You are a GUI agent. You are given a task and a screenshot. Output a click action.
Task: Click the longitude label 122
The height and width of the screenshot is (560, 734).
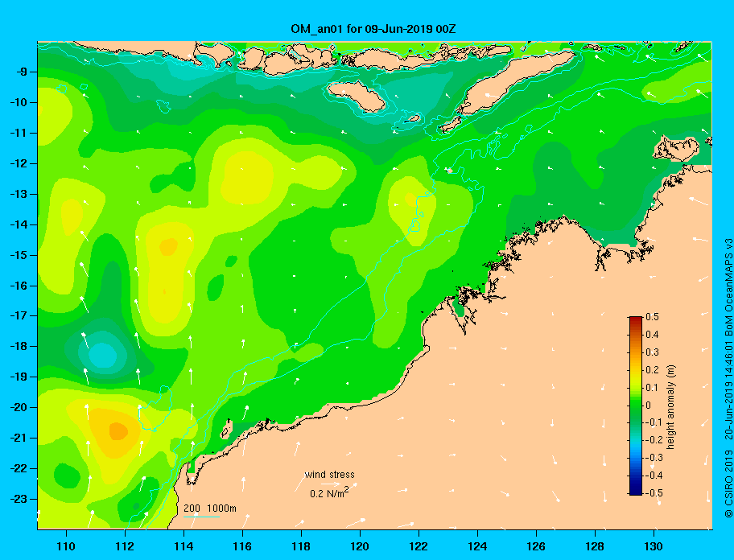tap(419, 546)
